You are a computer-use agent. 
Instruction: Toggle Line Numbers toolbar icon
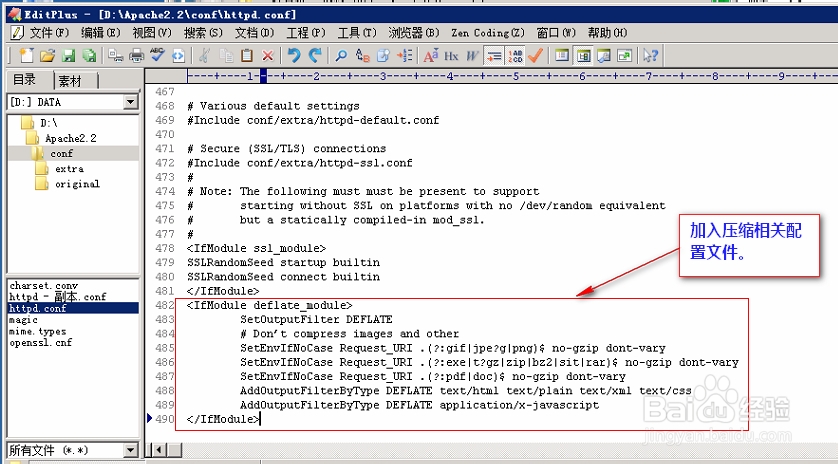(x=516, y=56)
